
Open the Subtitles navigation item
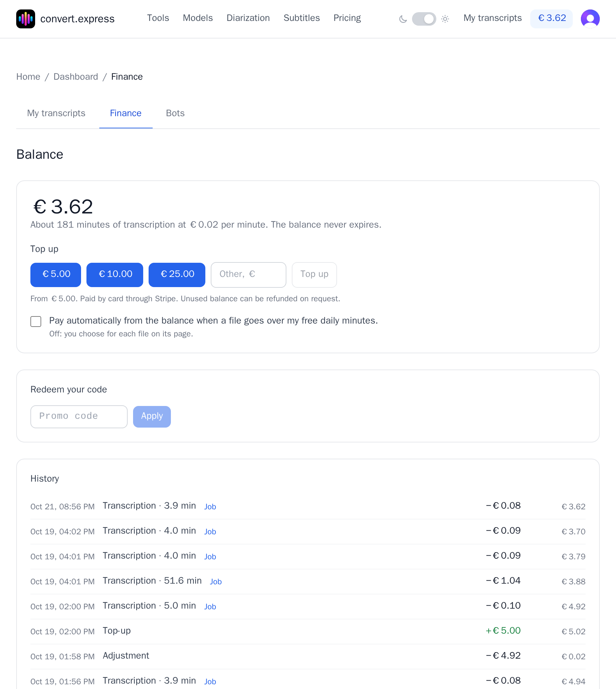[x=302, y=18]
